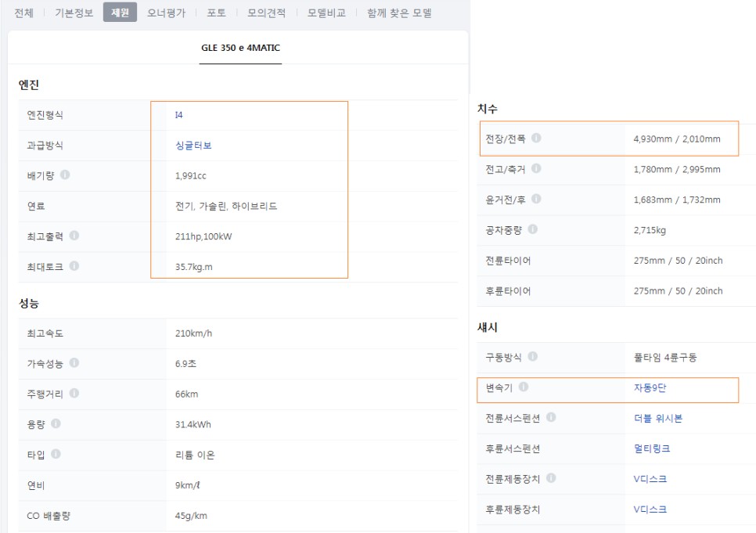Click the info icon next to 최고출력
The height and width of the screenshot is (533, 756).
74,236
